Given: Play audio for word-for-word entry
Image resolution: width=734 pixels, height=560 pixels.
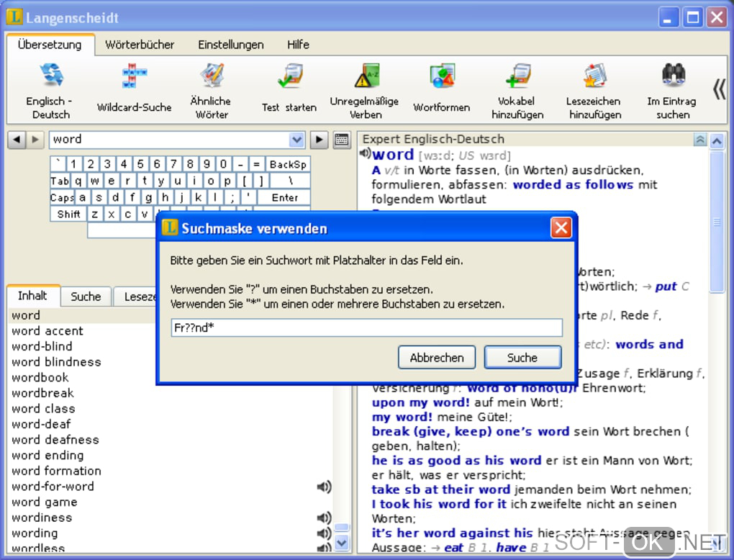Looking at the screenshot, I should pos(324,487).
